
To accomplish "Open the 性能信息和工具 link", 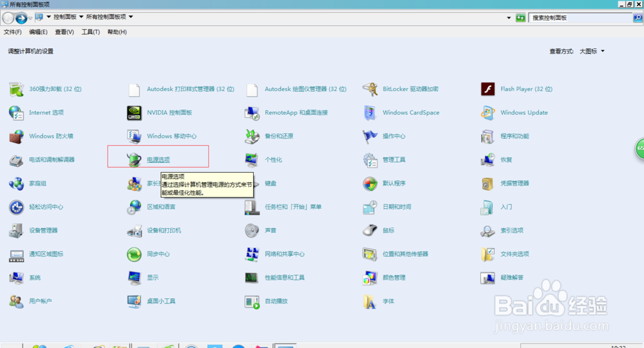I will 285,278.
